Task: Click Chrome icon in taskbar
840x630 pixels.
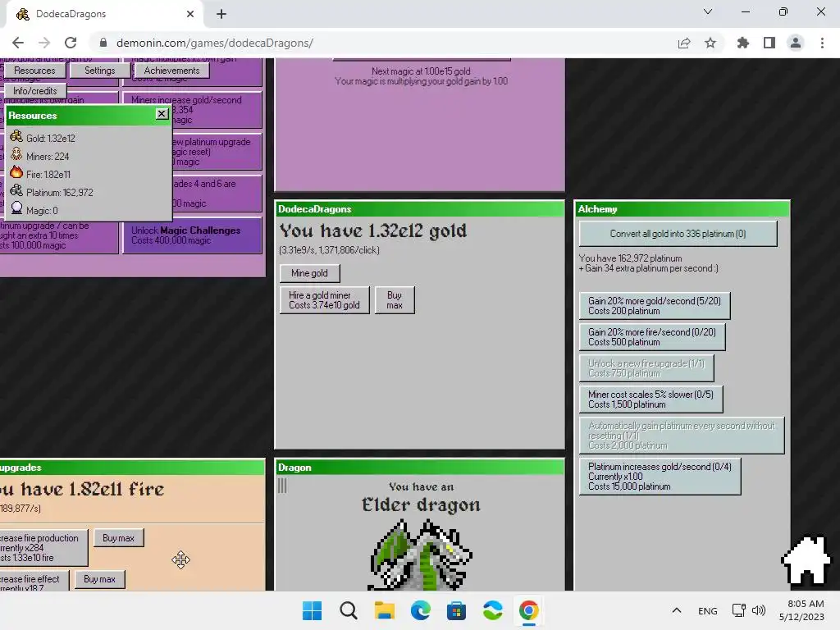Action: click(529, 610)
